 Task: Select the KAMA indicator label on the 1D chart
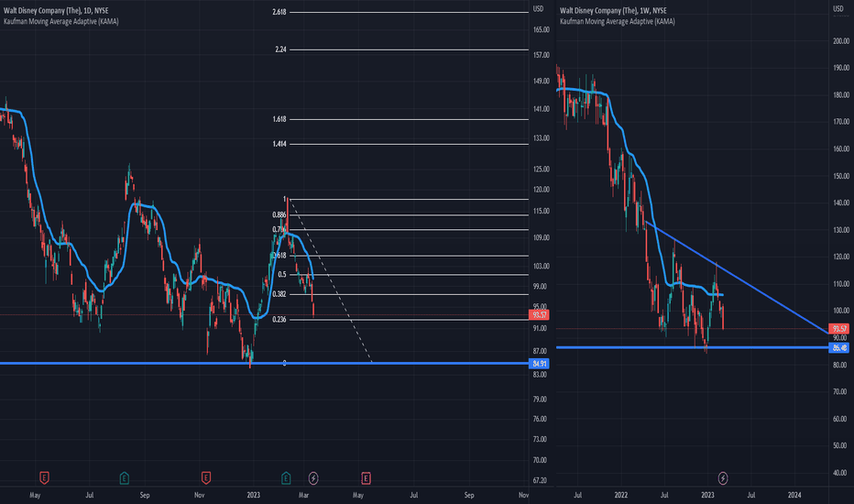point(61,21)
